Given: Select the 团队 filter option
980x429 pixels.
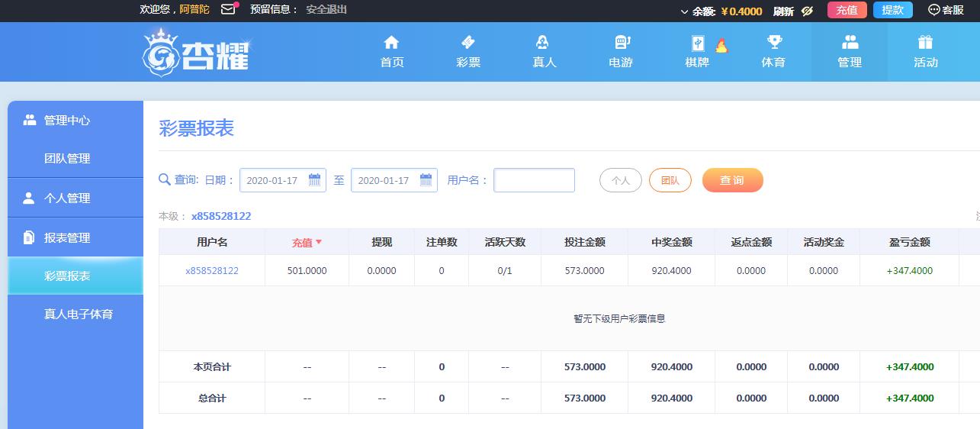Looking at the screenshot, I should [670, 180].
